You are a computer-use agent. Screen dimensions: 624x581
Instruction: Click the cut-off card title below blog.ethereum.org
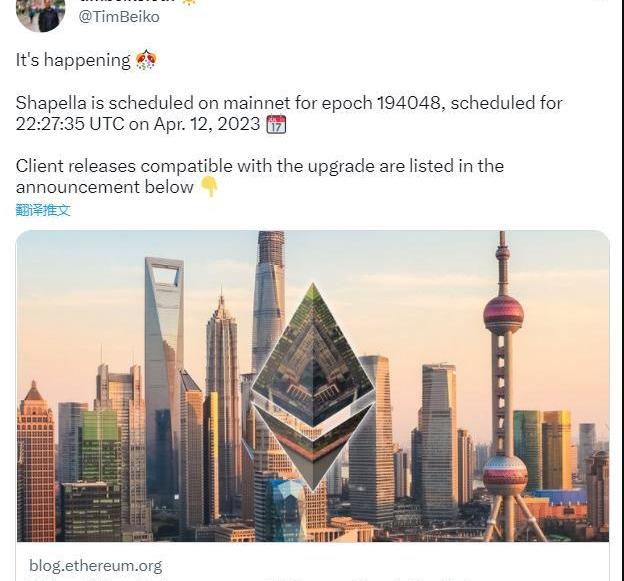tap(255, 579)
